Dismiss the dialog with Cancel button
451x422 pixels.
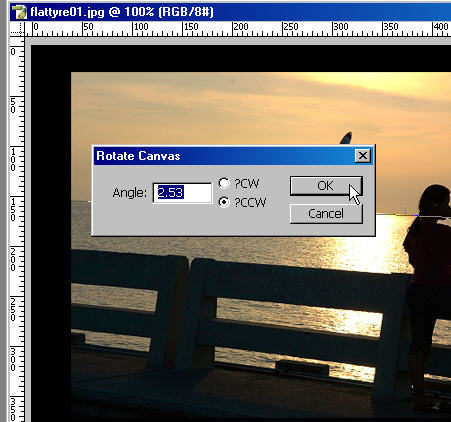point(326,214)
